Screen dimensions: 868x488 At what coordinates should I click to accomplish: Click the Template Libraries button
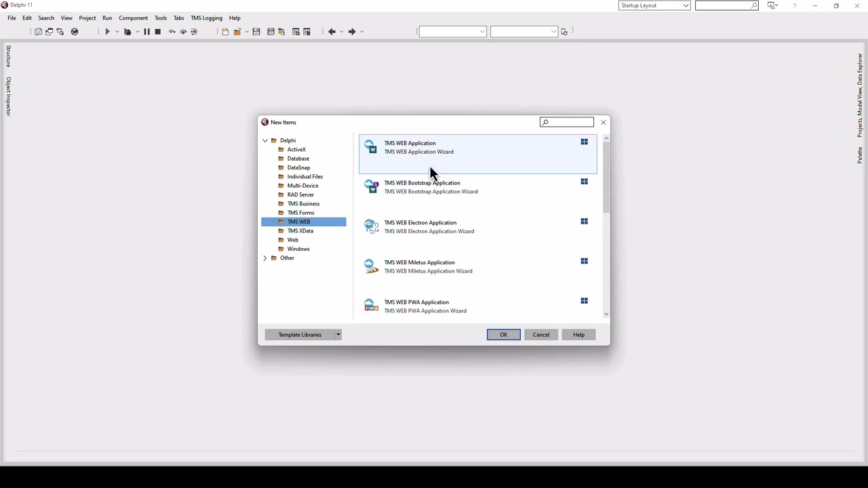(300, 335)
